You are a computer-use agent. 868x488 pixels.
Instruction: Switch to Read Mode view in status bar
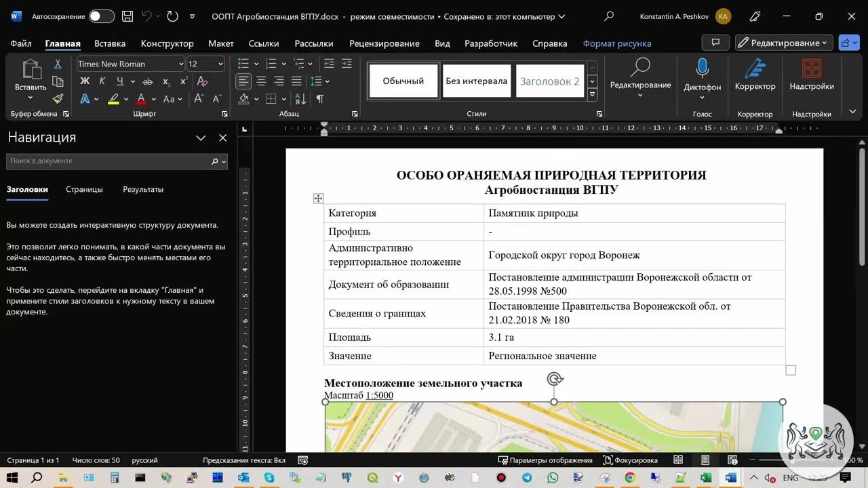point(678,460)
